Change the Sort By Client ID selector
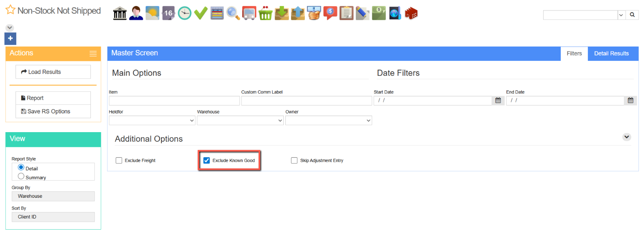The height and width of the screenshot is (236, 644). point(53,217)
